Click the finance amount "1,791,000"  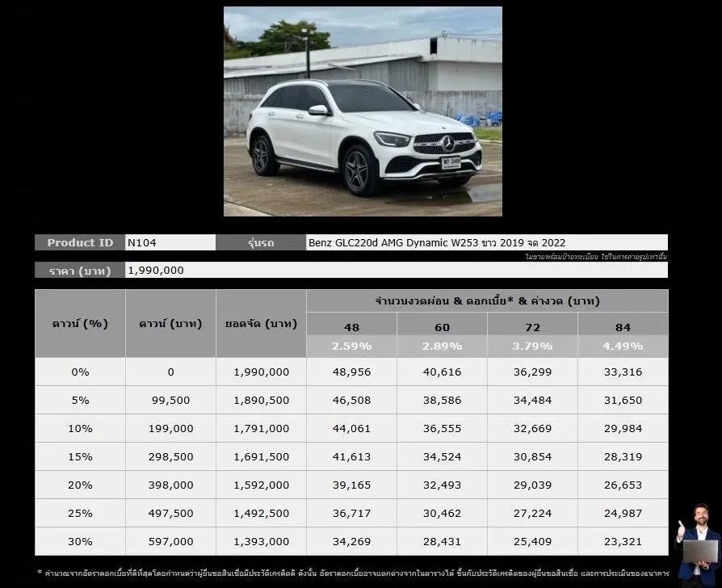(261, 429)
